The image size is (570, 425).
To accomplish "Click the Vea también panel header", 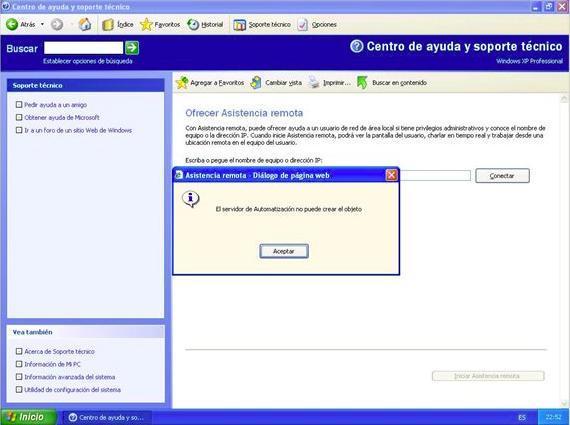I will pos(85,332).
